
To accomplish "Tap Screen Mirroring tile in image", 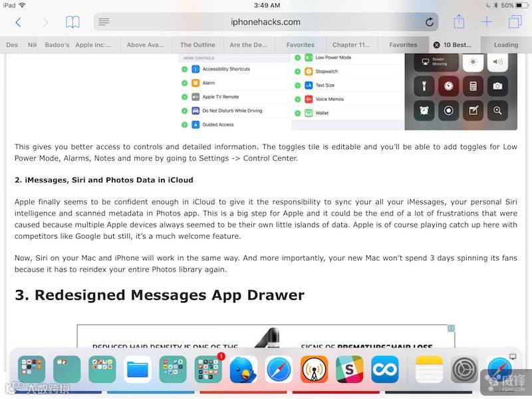I will tap(436, 62).
